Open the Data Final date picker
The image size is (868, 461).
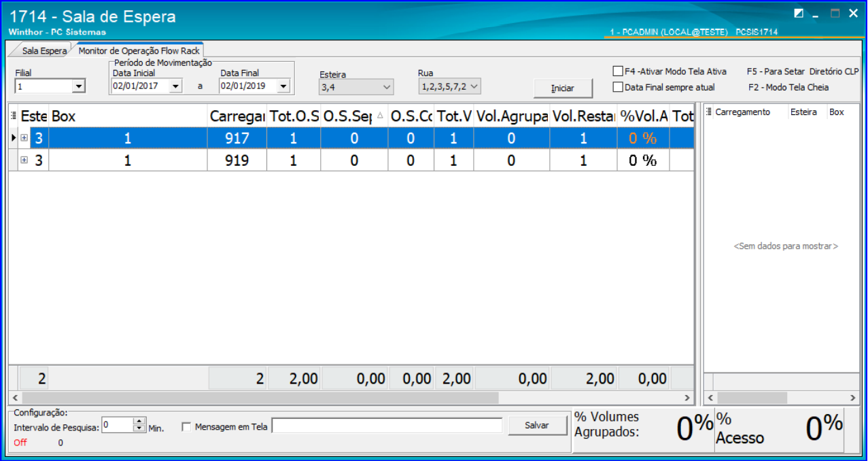pyautogui.click(x=283, y=86)
